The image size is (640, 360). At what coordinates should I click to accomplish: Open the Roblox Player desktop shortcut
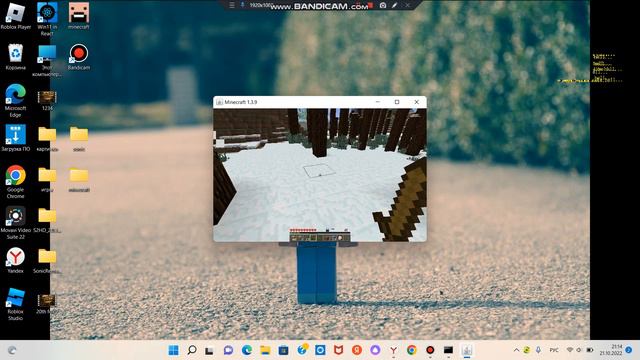16,16
